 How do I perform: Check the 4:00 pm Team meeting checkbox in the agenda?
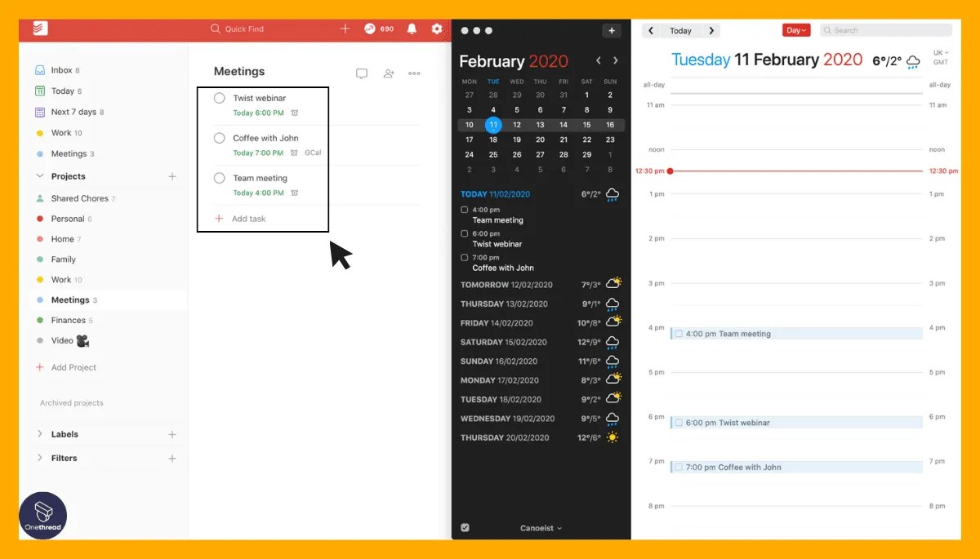465,210
